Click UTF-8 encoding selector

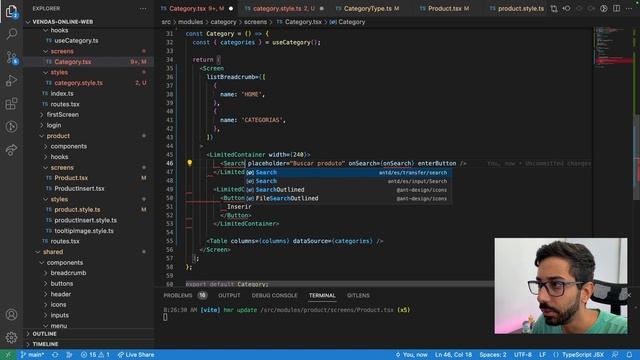click(523, 355)
